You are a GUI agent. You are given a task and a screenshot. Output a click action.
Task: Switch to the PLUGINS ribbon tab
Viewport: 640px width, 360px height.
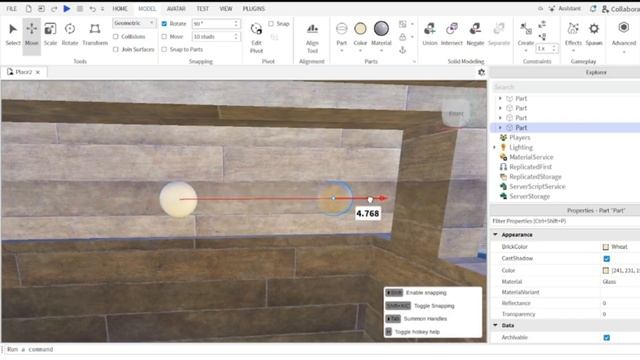[253, 9]
